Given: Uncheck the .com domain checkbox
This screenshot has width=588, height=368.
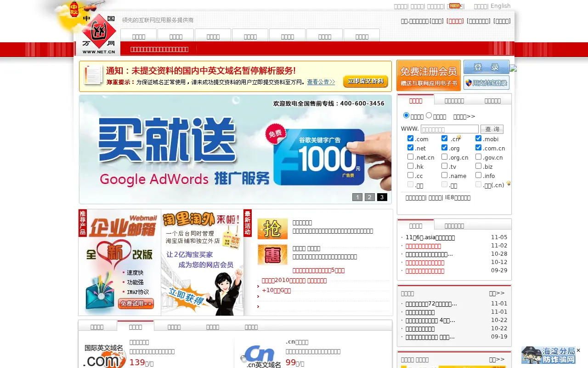Looking at the screenshot, I should [410, 138].
